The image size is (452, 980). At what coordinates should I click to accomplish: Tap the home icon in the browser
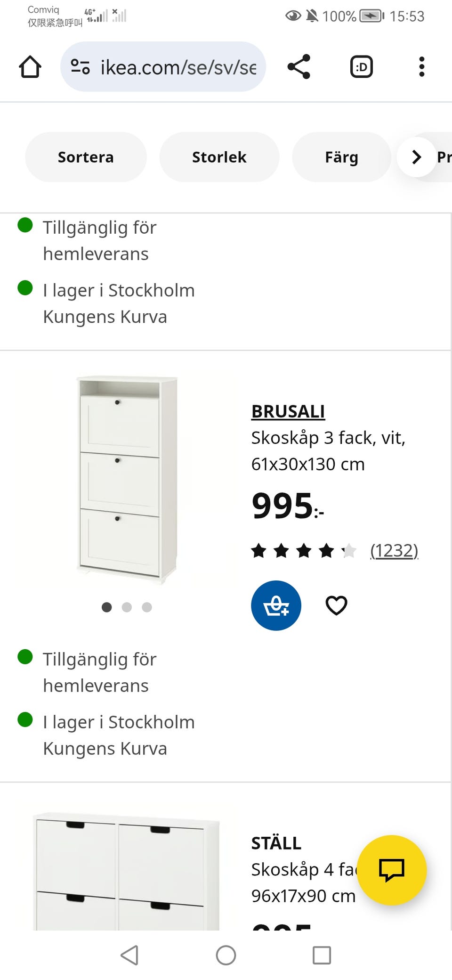[30, 66]
